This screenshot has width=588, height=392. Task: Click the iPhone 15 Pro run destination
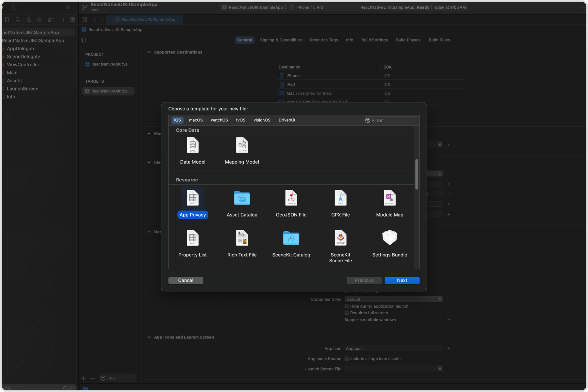(x=307, y=7)
